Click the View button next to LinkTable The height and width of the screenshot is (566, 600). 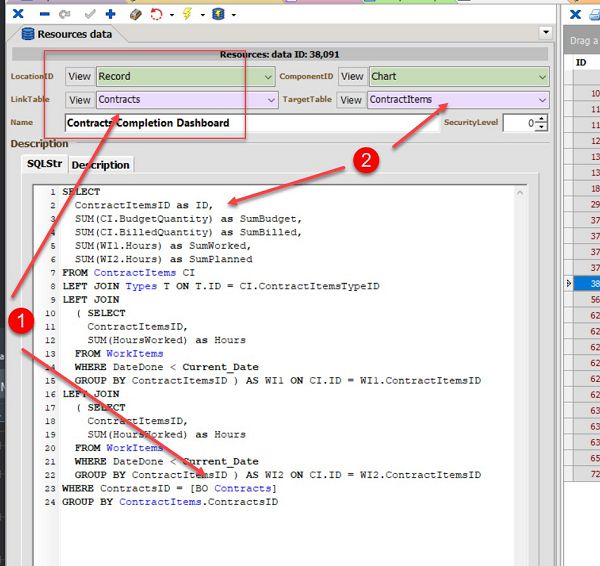[80, 100]
